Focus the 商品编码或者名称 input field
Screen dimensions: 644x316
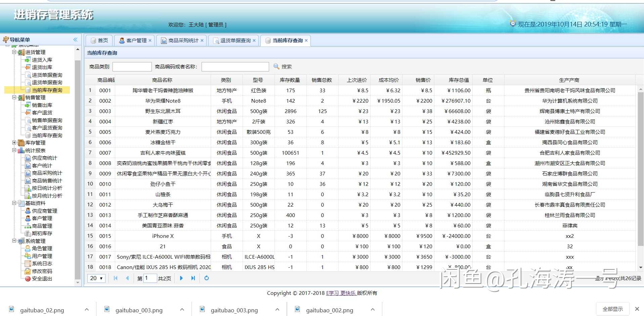coord(235,66)
